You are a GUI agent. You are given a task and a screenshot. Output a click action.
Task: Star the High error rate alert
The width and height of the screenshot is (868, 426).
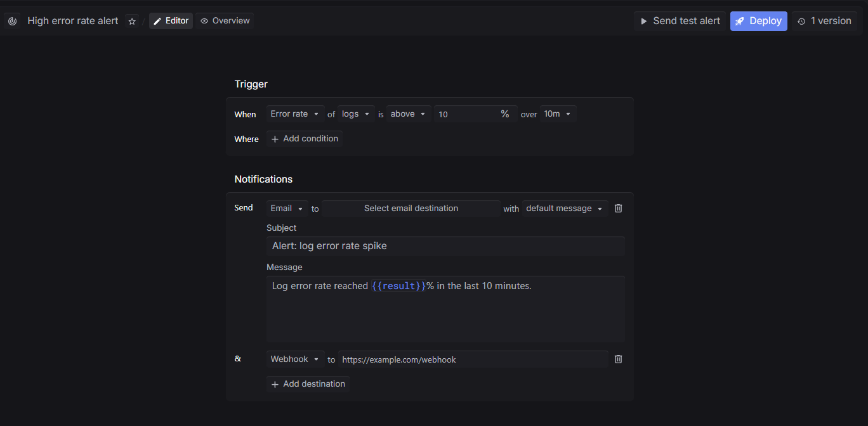pyautogui.click(x=132, y=22)
